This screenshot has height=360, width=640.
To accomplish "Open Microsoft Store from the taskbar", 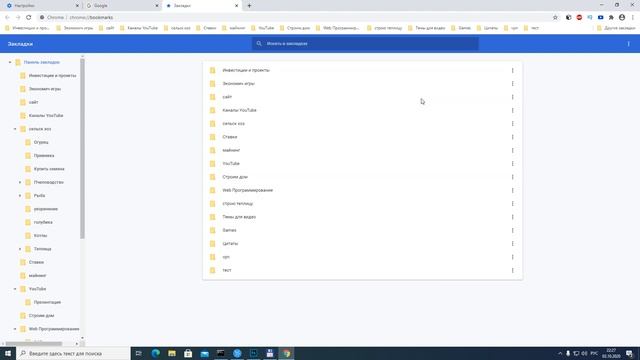I will (x=188, y=353).
